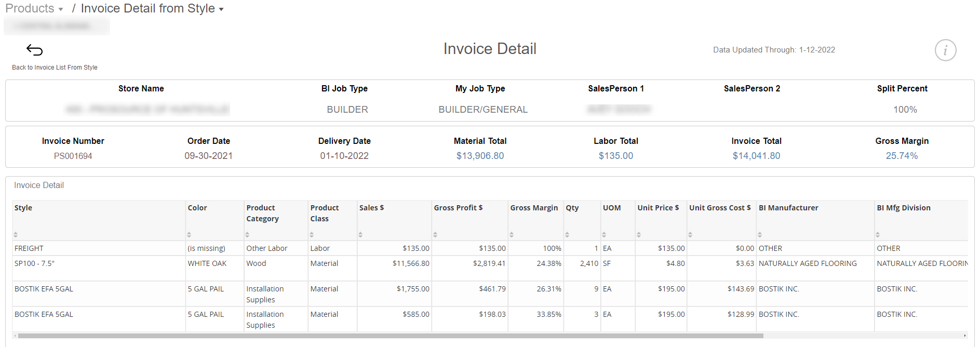Sort by Qty column

(x=567, y=235)
